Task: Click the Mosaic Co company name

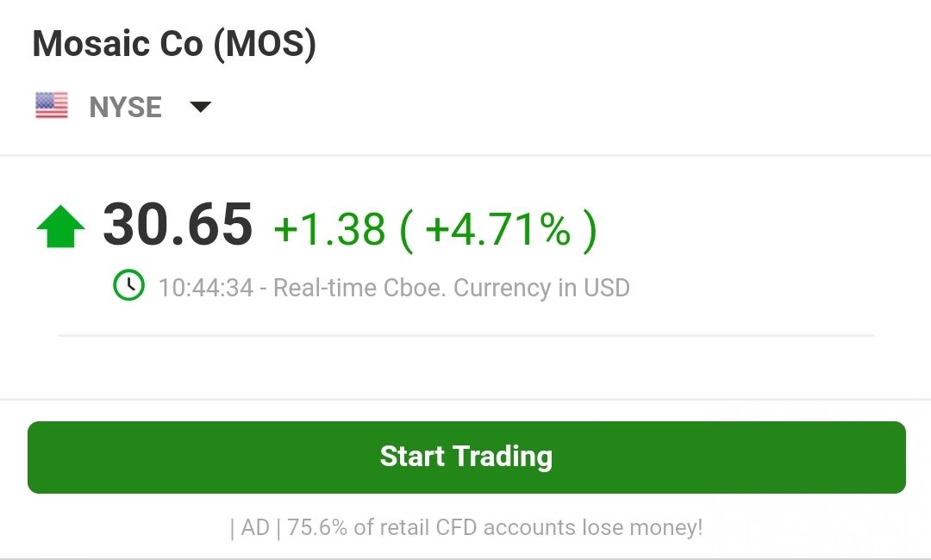Action: pyautogui.click(x=118, y=44)
